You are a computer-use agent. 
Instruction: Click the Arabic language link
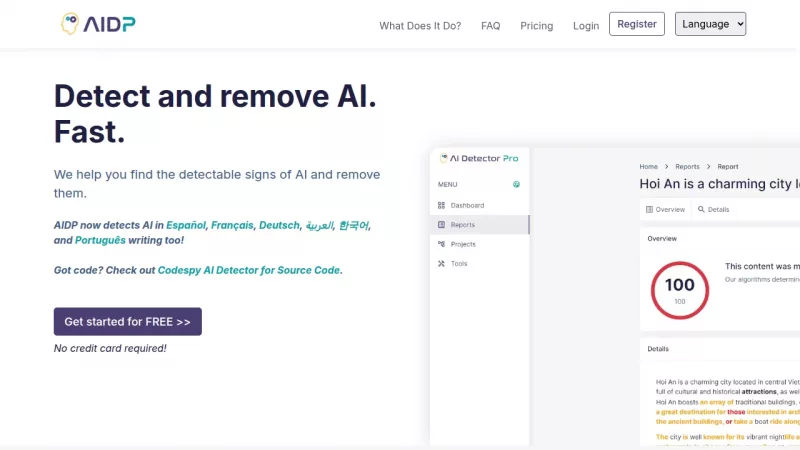(x=319, y=225)
